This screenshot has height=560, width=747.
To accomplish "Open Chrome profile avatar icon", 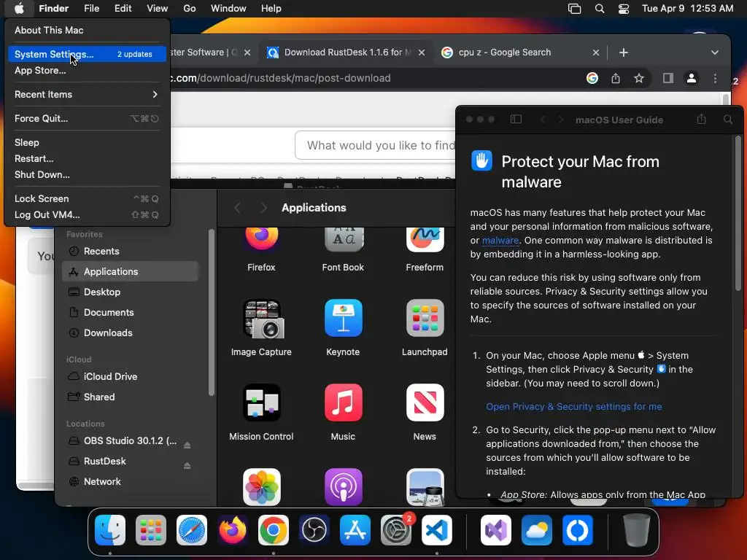I will pyautogui.click(x=692, y=78).
